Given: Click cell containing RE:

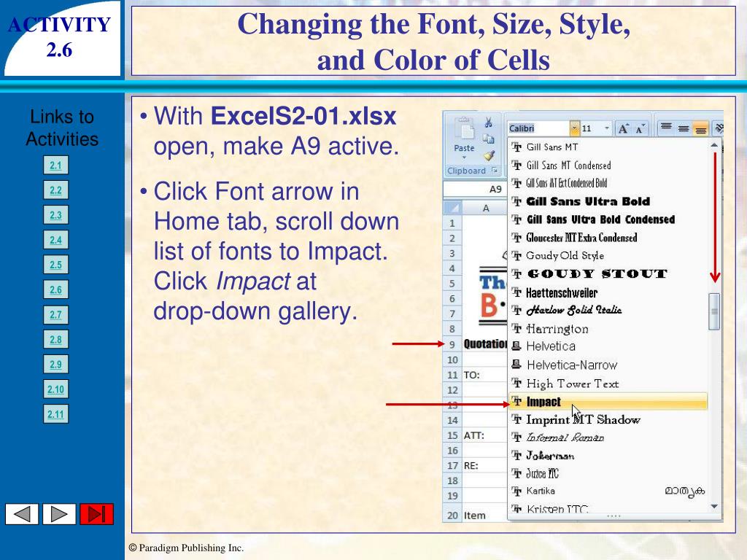Looking at the screenshot, I should pos(485,465).
